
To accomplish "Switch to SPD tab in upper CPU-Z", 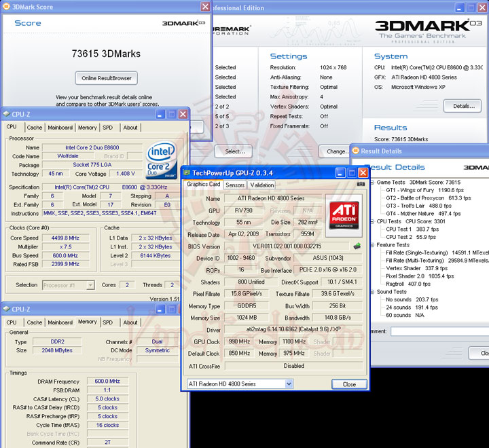I will [108, 128].
